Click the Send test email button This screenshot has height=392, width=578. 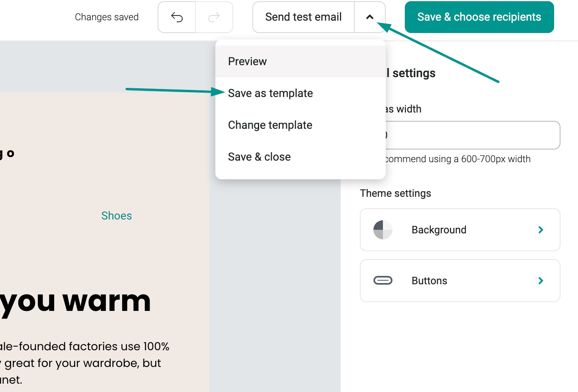pos(303,17)
